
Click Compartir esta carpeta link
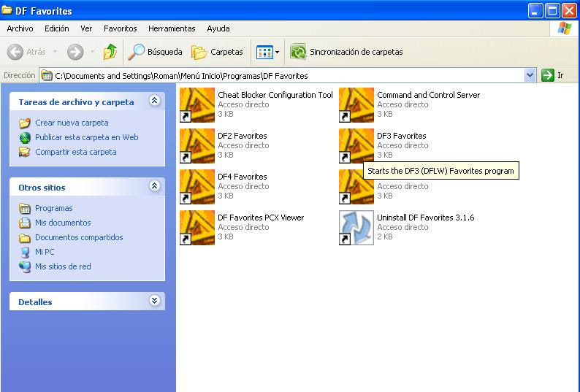(76, 152)
